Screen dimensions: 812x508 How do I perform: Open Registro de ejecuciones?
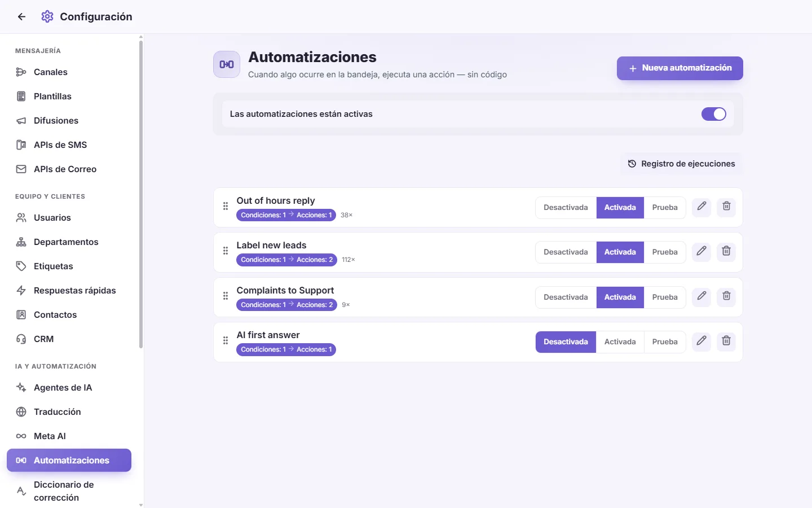[x=682, y=164]
